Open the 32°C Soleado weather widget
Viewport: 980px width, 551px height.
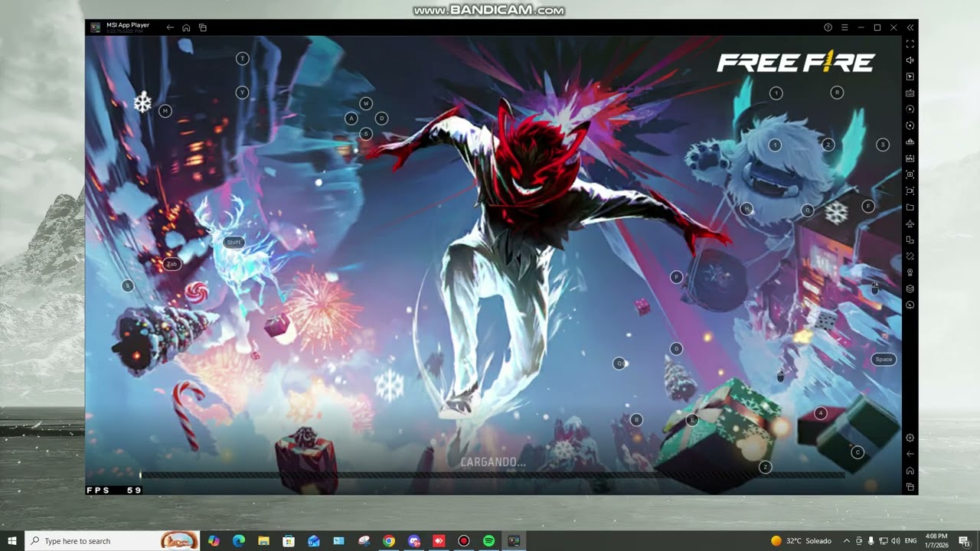(x=801, y=541)
